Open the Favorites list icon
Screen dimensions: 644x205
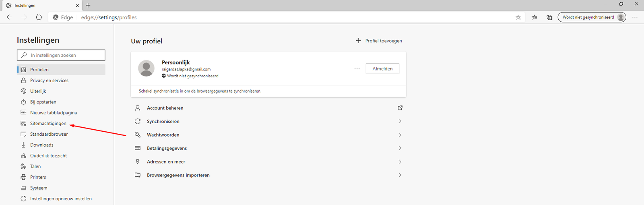click(534, 17)
